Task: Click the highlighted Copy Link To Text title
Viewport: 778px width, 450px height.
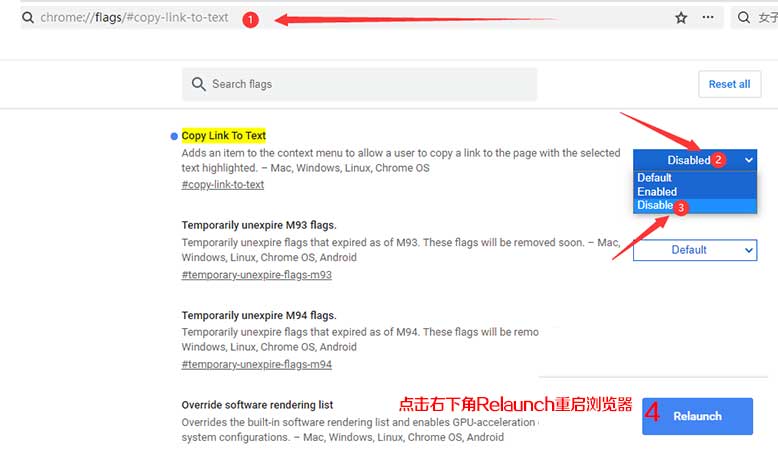Action: coord(224,135)
